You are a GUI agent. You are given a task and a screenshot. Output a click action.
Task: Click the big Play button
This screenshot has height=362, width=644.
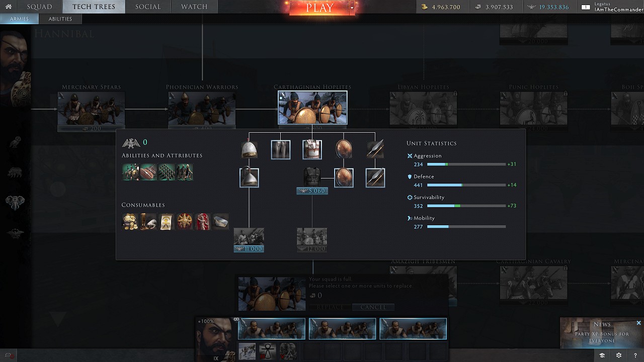(x=319, y=8)
